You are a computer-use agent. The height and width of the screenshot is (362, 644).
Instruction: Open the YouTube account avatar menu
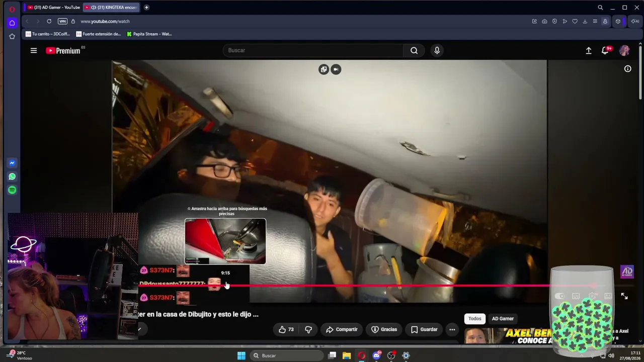pos(624,50)
